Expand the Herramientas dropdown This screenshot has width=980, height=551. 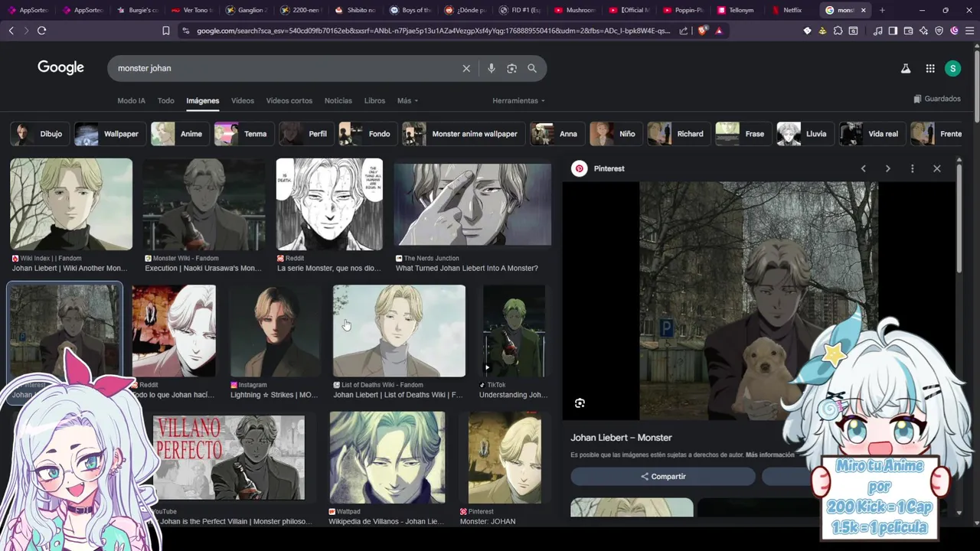(x=519, y=101)
